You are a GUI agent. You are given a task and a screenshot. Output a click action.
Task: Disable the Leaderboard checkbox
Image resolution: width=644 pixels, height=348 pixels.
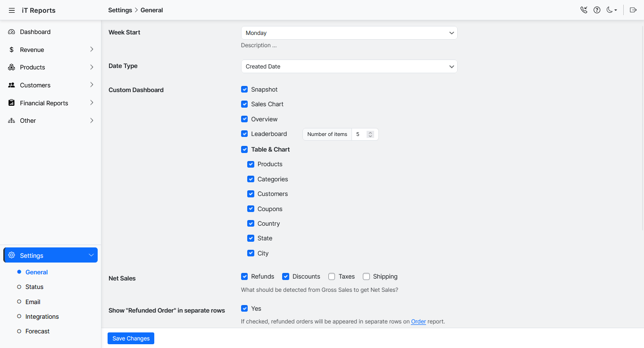(x=244, y=134)
